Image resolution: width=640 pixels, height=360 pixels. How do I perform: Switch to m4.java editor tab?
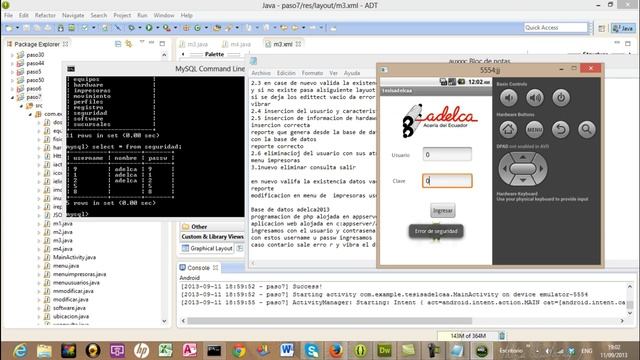tap(237, 44)
